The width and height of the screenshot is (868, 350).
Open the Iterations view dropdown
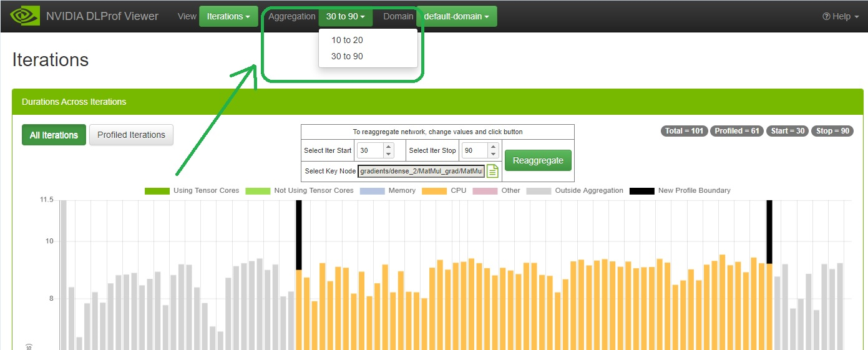pyautogui.click(x=228, y=16)
